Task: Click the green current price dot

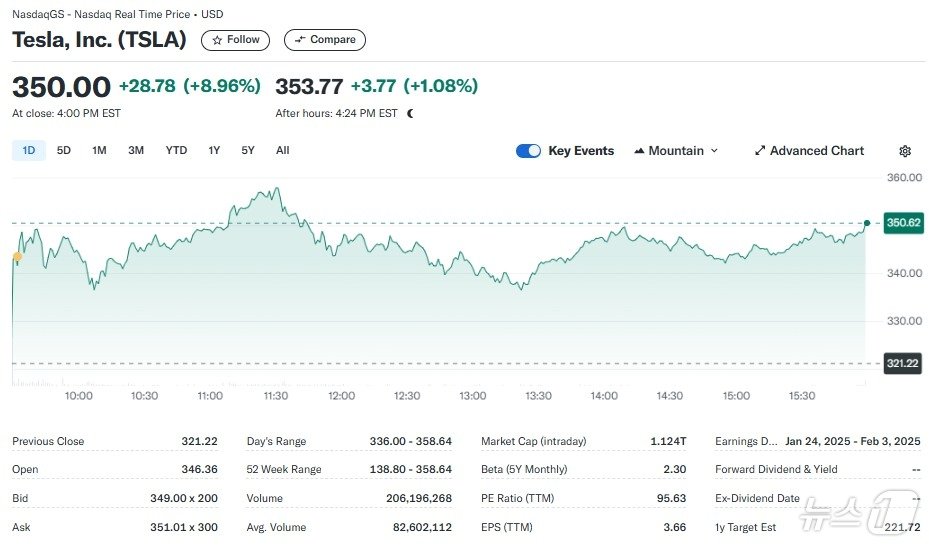Action: (866, 223)
